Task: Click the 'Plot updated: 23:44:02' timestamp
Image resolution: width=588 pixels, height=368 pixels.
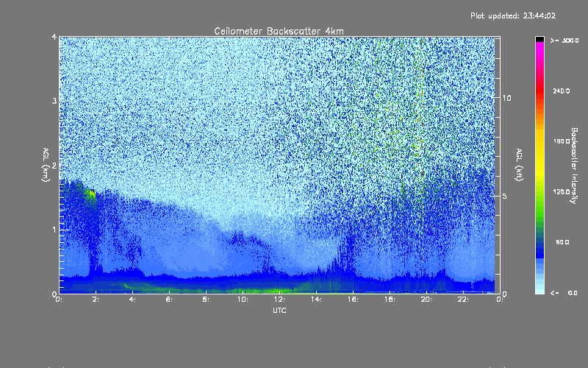Action: pyautogui.click(x=513, y=15)
